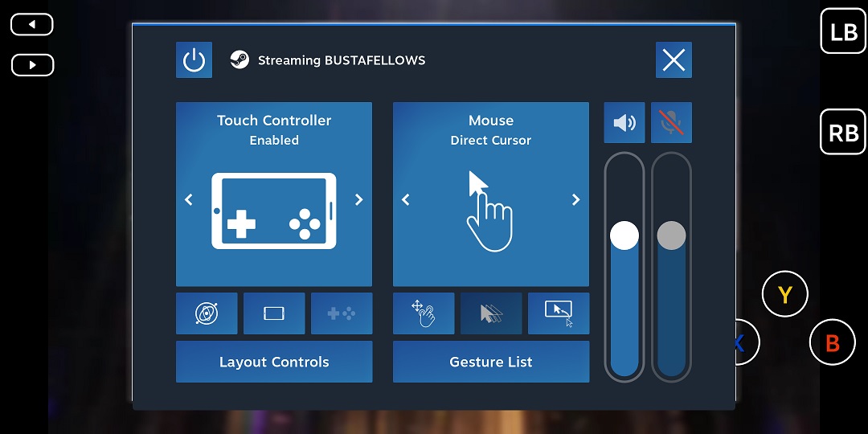Viewport: 868px width, 434px height.
Task: Tap the left-arrow back button overlay
Action: pos(32,24)
